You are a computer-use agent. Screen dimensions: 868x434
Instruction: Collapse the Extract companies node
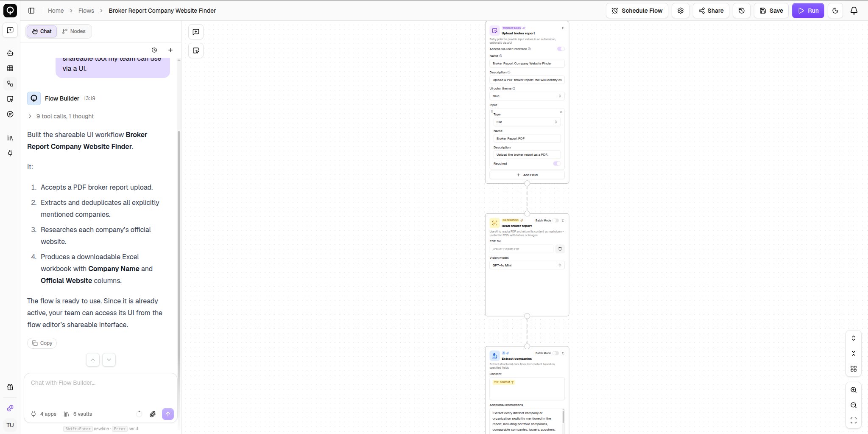pos(563,353)
